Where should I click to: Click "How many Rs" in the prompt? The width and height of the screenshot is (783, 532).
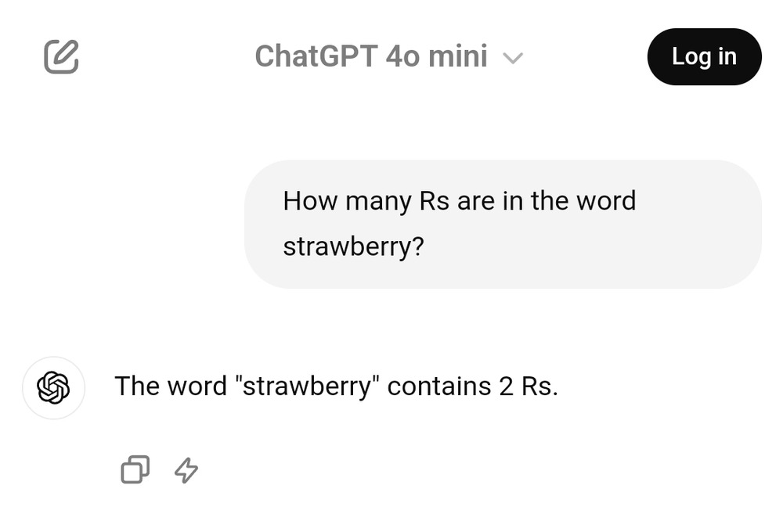(366, 201)
